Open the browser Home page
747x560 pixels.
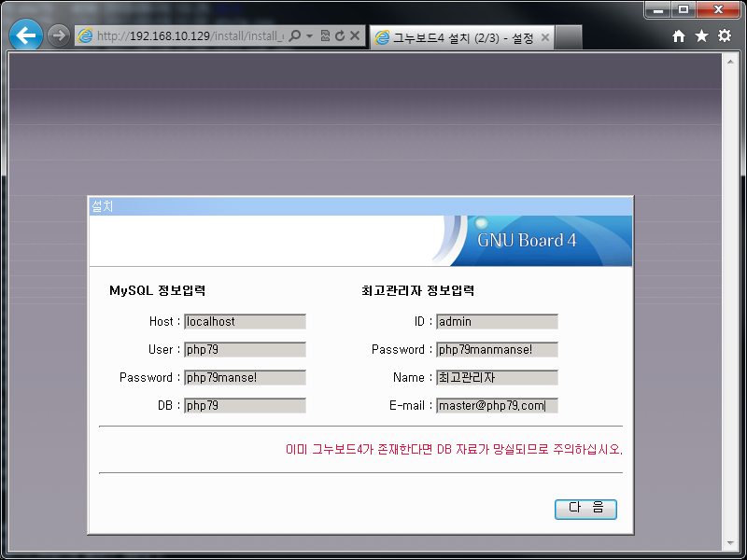679,35
